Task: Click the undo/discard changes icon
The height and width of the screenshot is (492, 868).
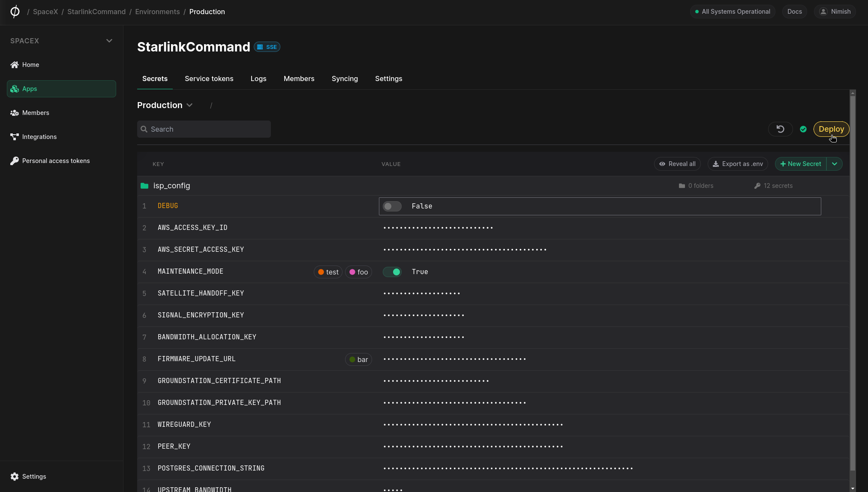Action: pyautogui.click(x=780, y=129)
